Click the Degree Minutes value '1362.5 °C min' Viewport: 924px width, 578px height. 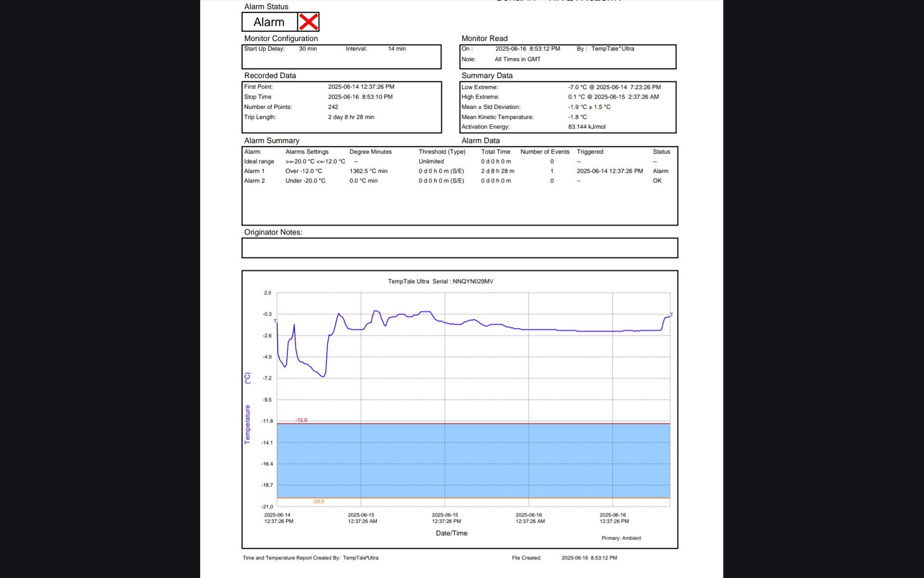click(369, 171)
